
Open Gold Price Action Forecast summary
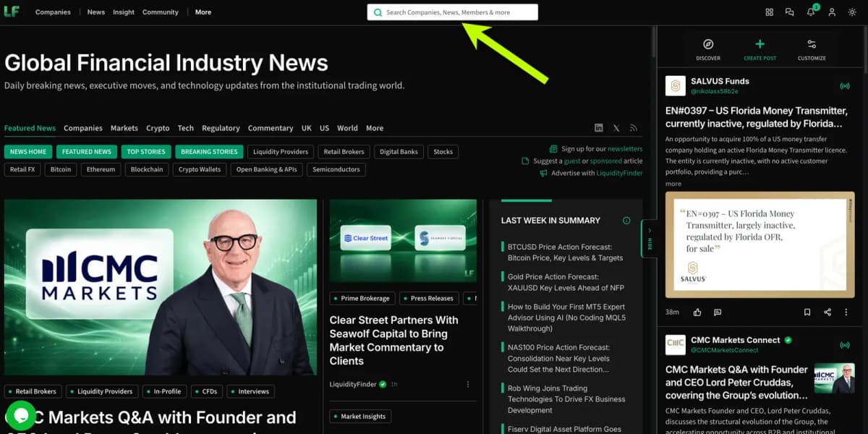pyautogui.click(x=566, y=282)
